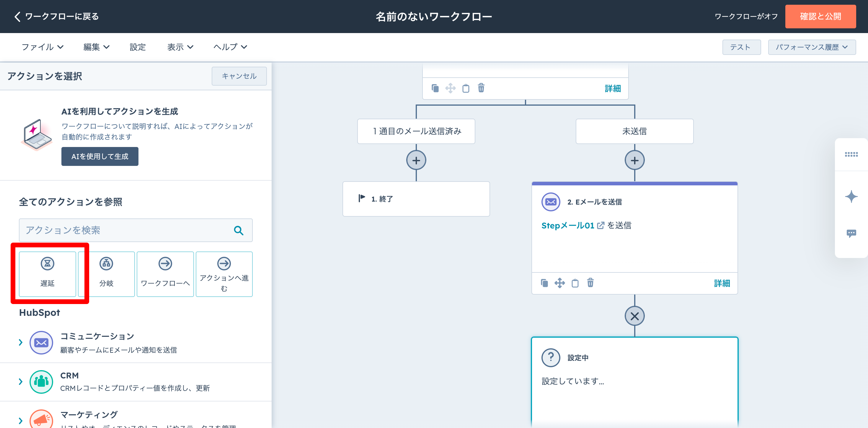868x428 pixels.
Task: Click the email icon on Eメールを送信 card
Action: 551,202
